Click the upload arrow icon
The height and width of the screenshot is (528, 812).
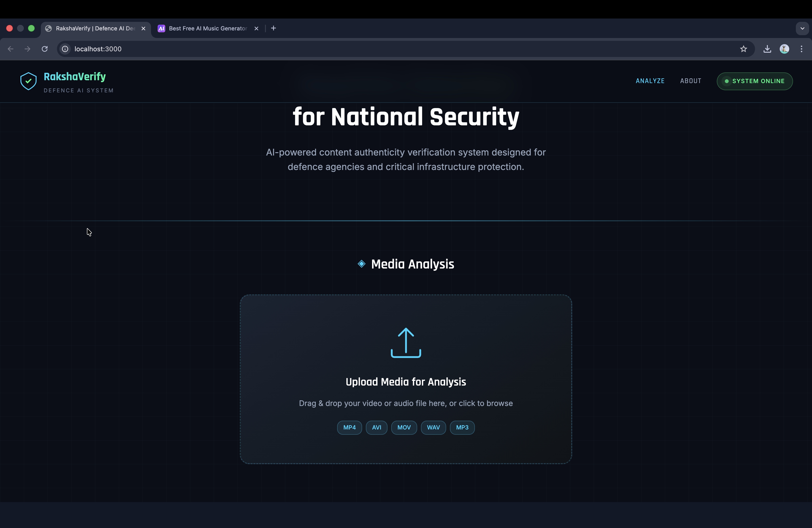tap(406, 342)
